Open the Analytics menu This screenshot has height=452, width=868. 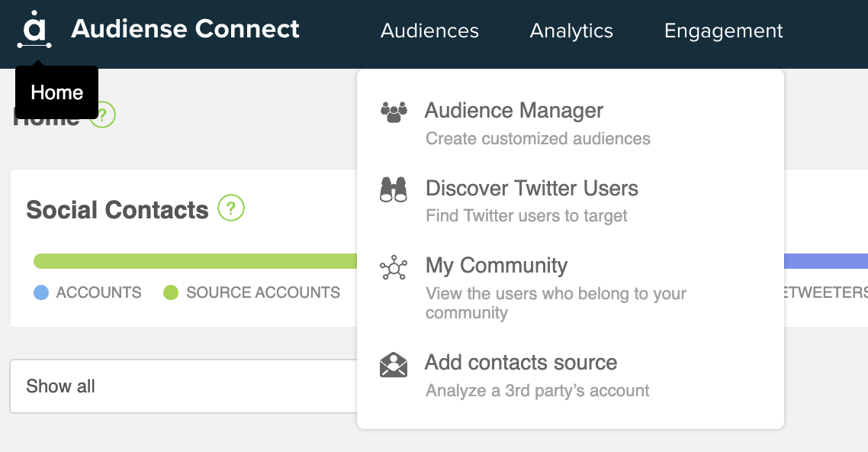[571, 31]
